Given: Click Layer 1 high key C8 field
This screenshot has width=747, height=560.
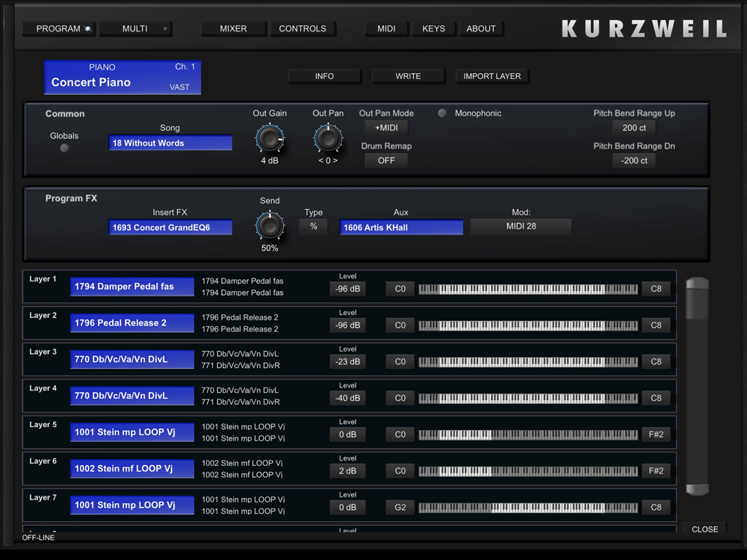Looking at the screenshot, I should [x=656, y=288].
